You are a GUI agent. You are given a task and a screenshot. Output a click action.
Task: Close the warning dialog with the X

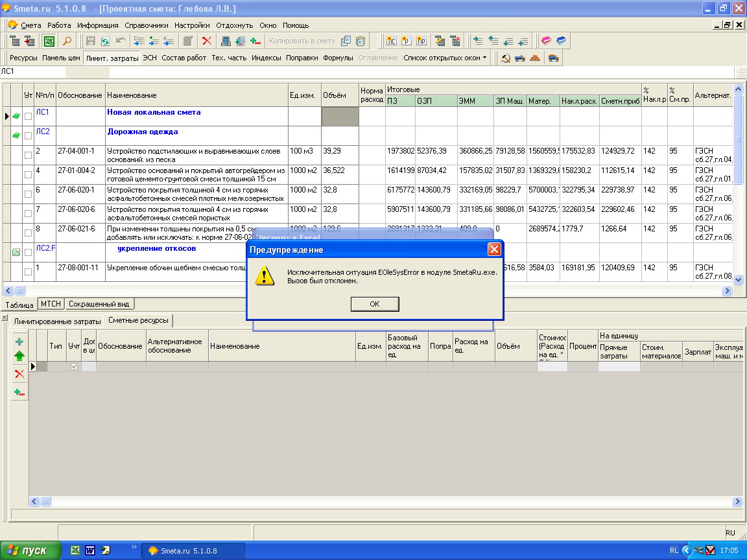(495, 250)
